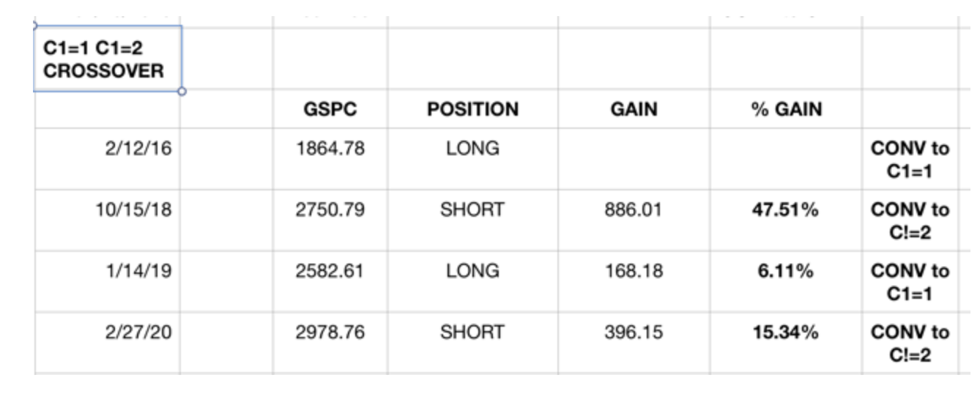Image resolution: width=980 pixels, height=394 pixels.
Task: Click the 1864.78 GSPC value
Action: click(x=330, y=149)
